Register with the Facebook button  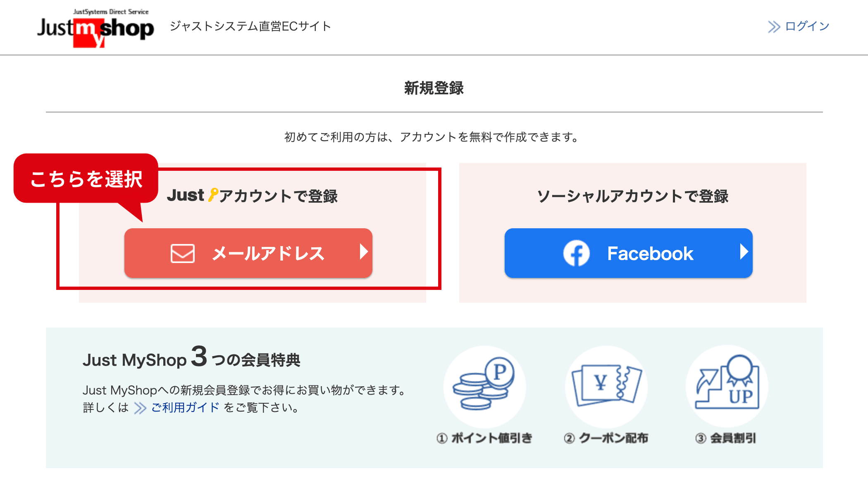628,253
